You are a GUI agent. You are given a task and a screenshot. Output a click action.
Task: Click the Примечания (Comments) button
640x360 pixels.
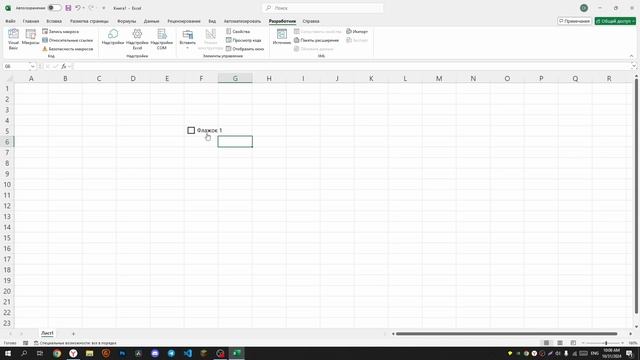click(x=574, y=21)
